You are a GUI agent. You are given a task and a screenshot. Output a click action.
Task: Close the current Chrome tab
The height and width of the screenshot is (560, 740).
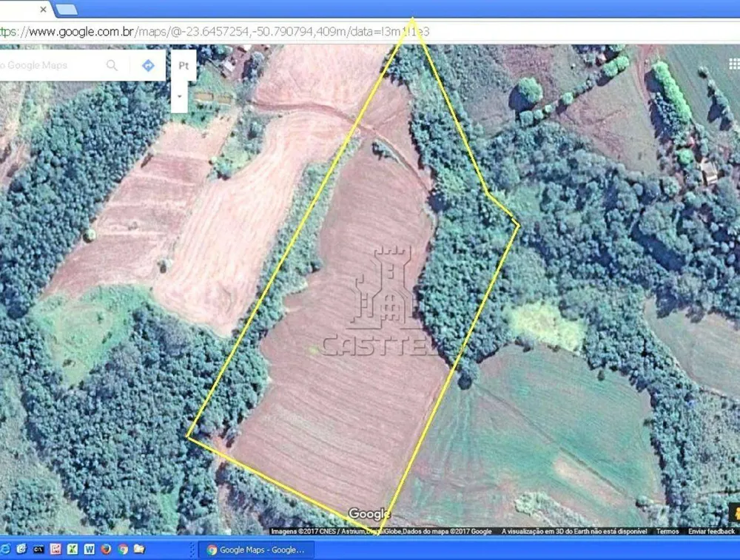[43, 9]
